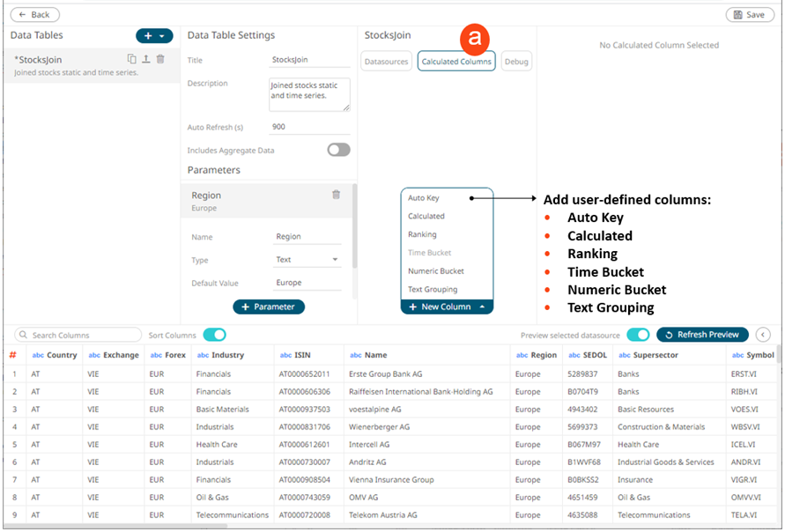Select the Region parameter entry
The height and width of the screenshot is (532, 785).
click(267, 201)
